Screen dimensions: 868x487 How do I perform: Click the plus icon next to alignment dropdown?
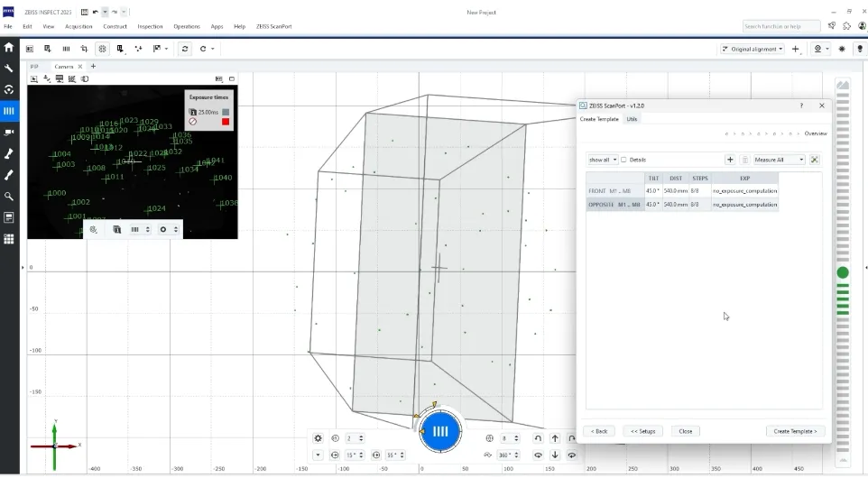click(796, 49)
